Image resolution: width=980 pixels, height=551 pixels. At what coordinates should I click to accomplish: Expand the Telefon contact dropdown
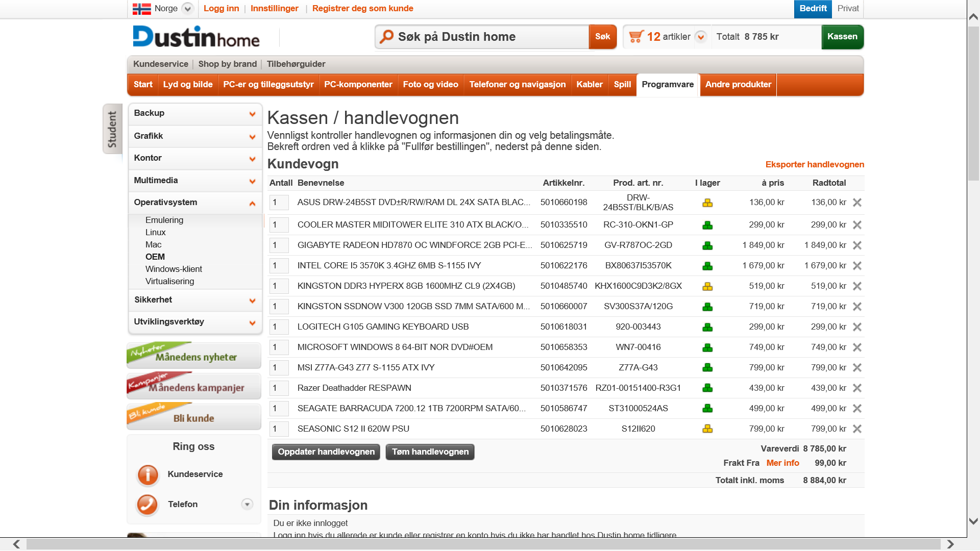pos(247,504)
